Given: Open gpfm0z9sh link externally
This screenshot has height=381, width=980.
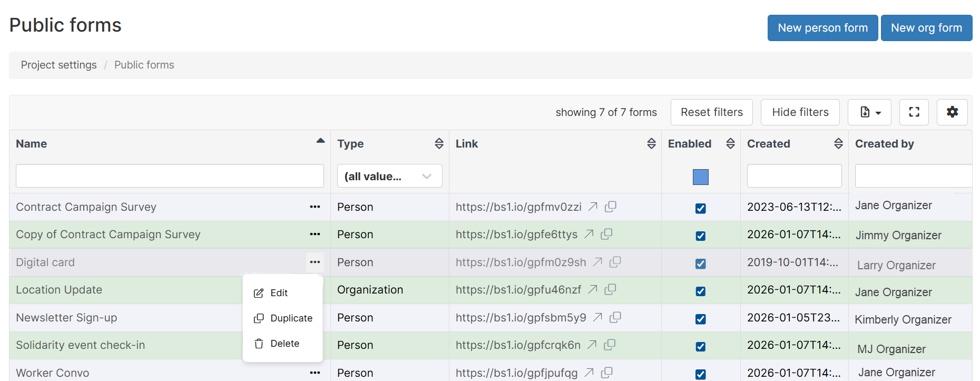Looking at the screenshot, I should [x=597, y=262].
